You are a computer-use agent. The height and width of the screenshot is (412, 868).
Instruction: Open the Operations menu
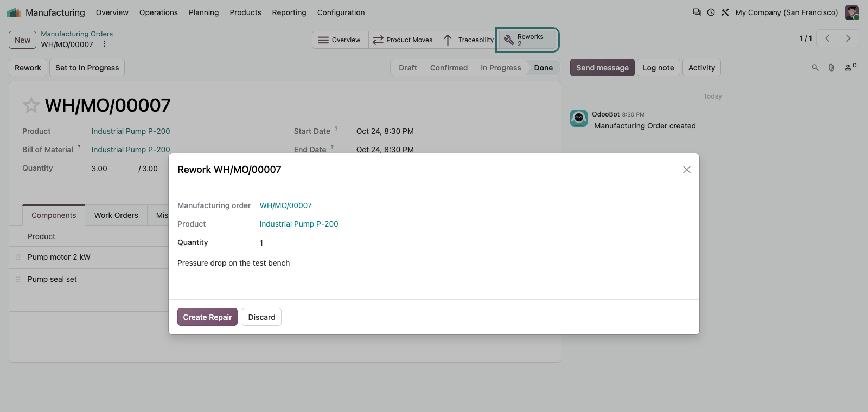tap(158, 12)
